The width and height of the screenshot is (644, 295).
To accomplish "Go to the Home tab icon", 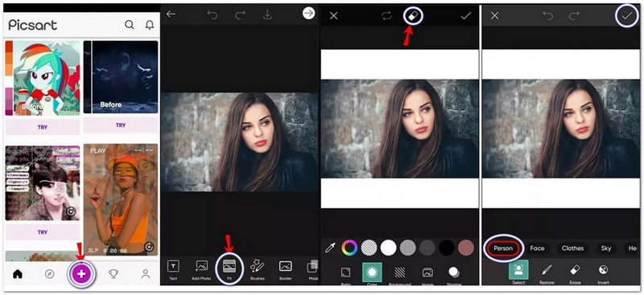I will tap(18, 274).
